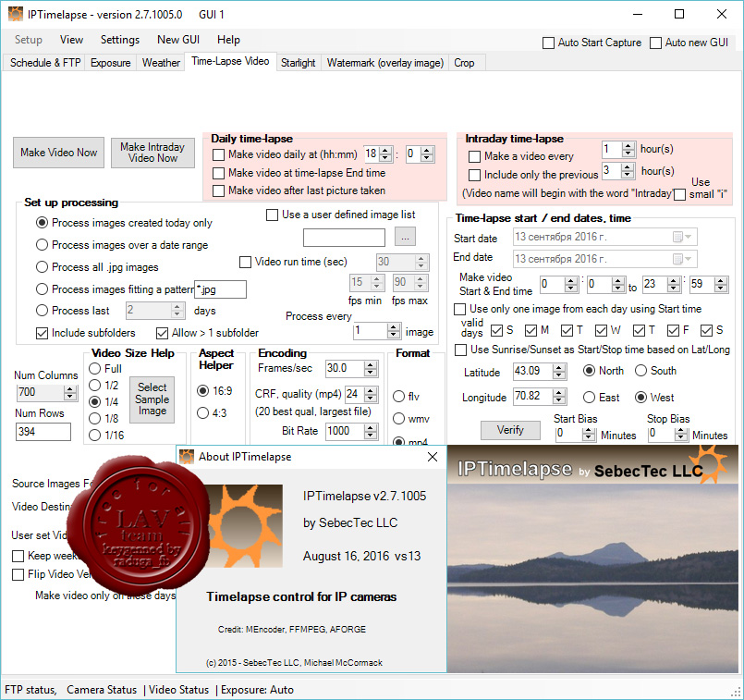Image resolution: width=744 pixels, height=700 pixels.
Task: Uncheck Allow > 1 subfolder
Action: pos(163,333)
